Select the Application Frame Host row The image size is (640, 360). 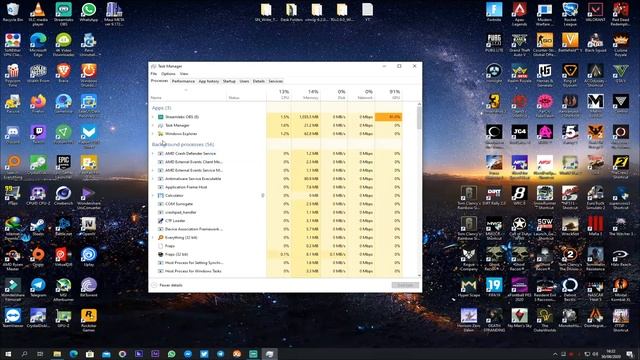click(x=276, y=187)
